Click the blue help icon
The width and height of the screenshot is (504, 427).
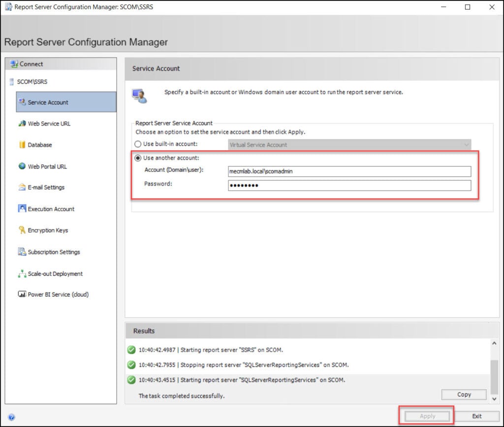pos(12,417)
